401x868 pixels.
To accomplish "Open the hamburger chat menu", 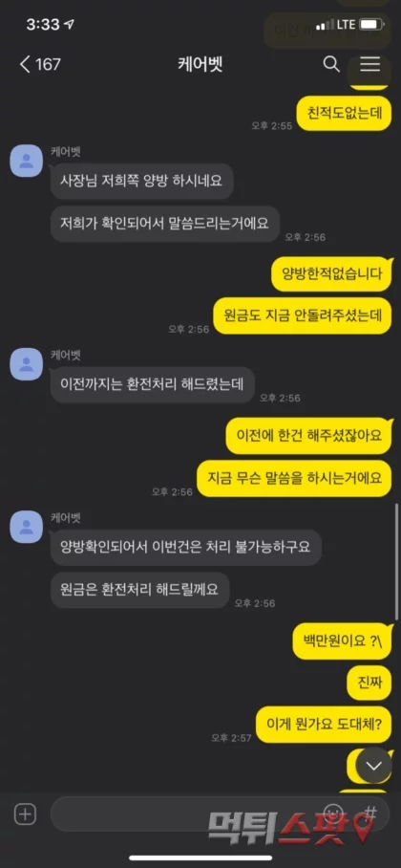I will pyautogui.click(x=370, y=65).
